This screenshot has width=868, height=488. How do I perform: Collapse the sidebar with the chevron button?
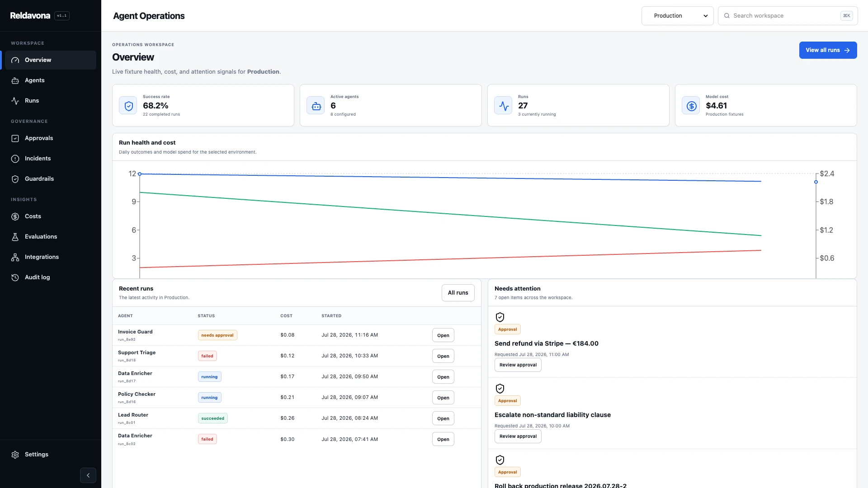click(88, 475)
